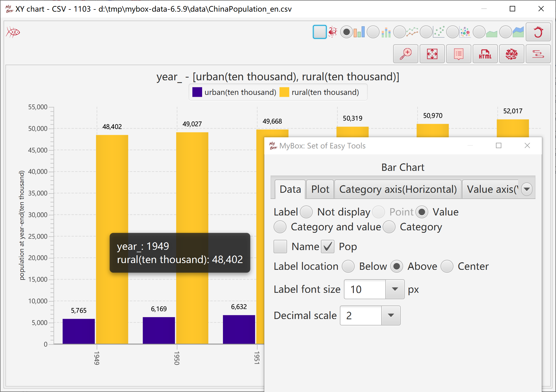Click the Decimal scale value field
Image resolution: width=556 pixels, height=392 pixels.
pyautogui.click(x=361, y=315)
